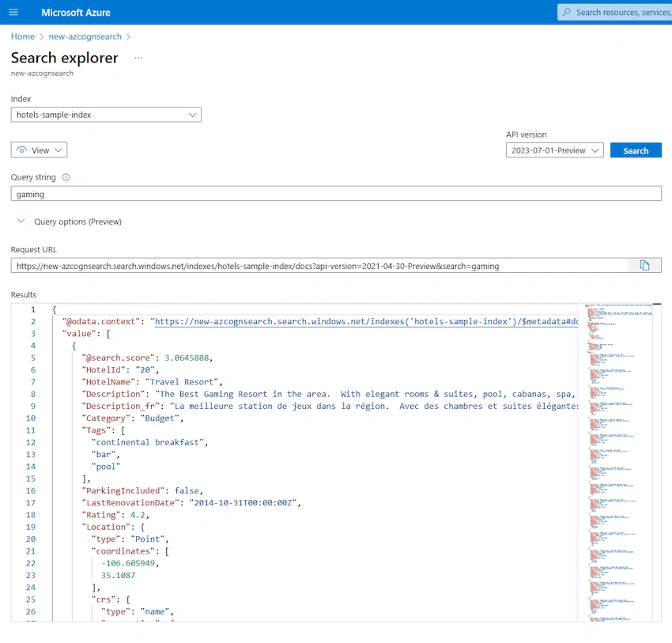Click the "LastRenovationDate" line
Image resolution: width=672 pixels, height=643 pixels.
191,502
